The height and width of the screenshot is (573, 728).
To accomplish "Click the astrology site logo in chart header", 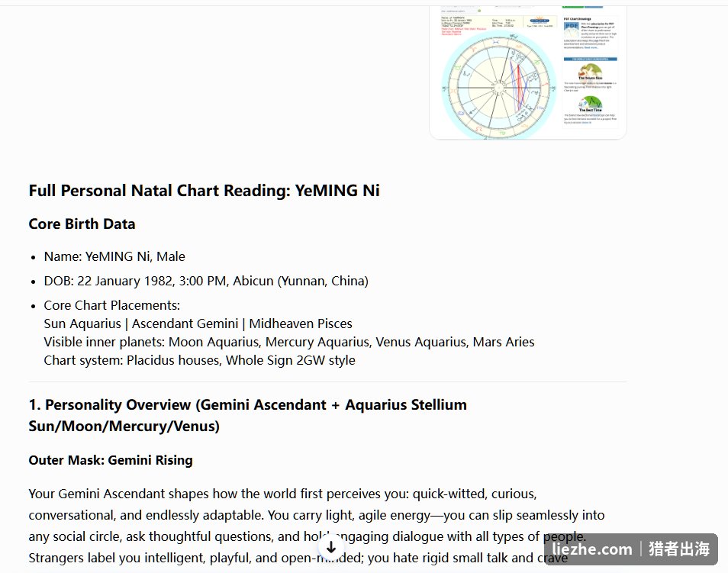I will point(540,21).
